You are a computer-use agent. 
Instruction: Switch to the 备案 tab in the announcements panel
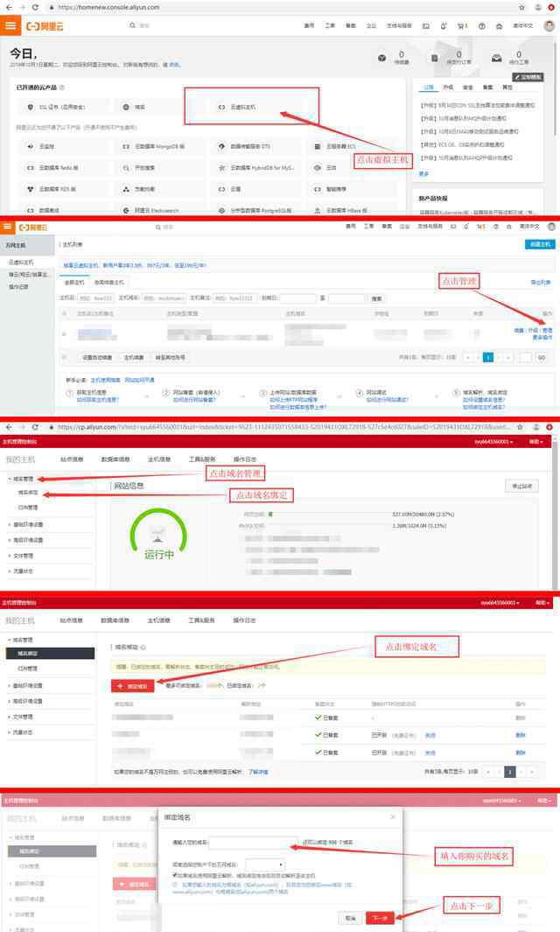point(487,88)
